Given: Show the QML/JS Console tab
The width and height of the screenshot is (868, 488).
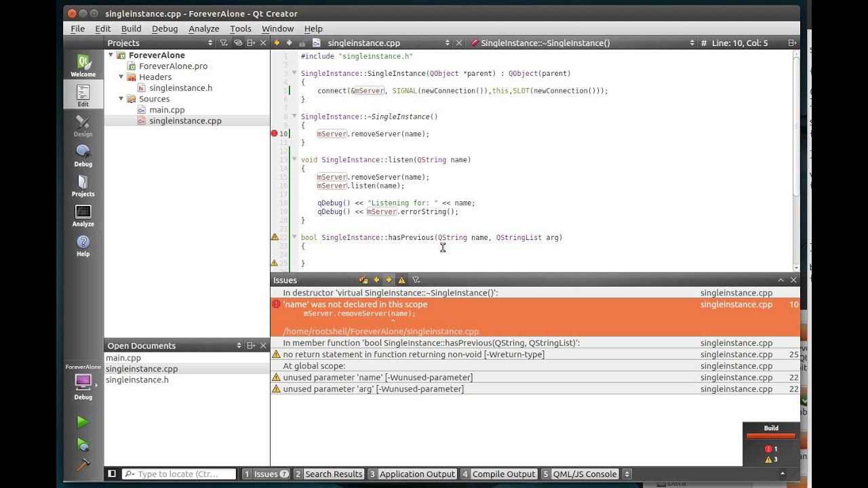Looking at the screenshot, I should coord(580,474).
